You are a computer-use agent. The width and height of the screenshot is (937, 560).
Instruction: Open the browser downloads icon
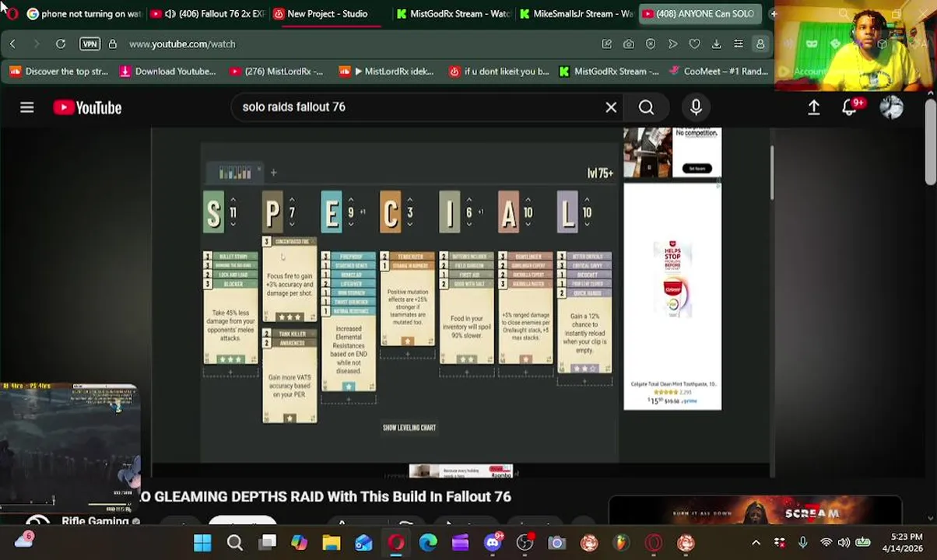coord(716,44)
